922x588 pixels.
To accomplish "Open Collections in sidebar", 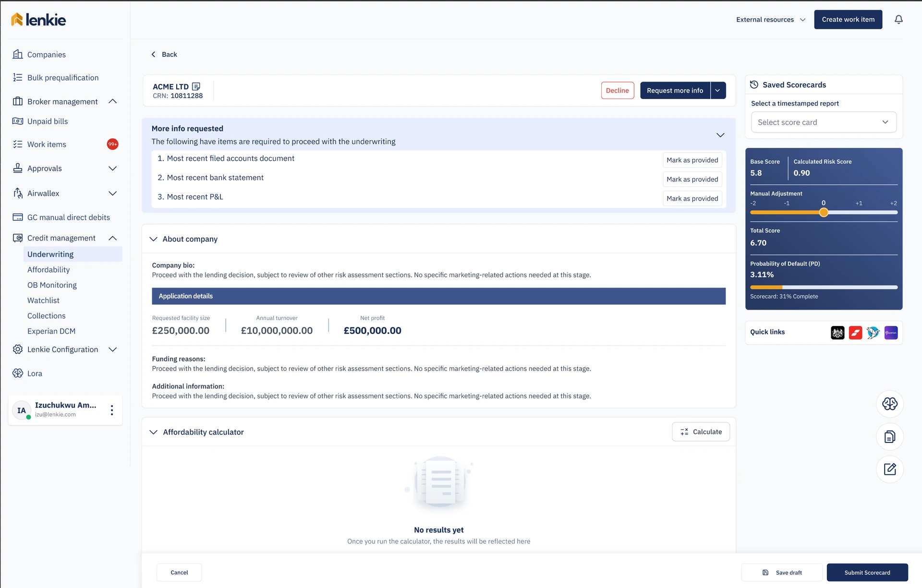I will [46, 315].
